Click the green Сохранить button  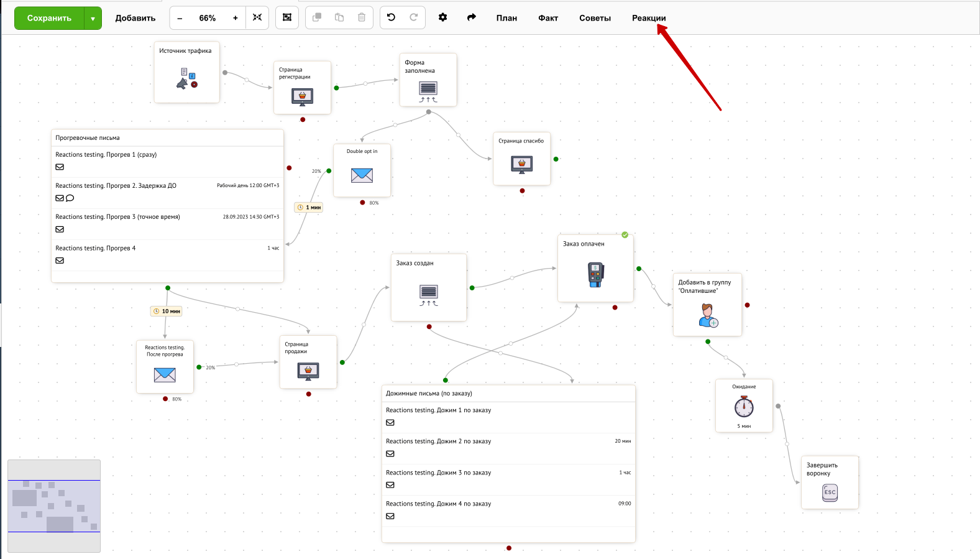click(49, 18)
